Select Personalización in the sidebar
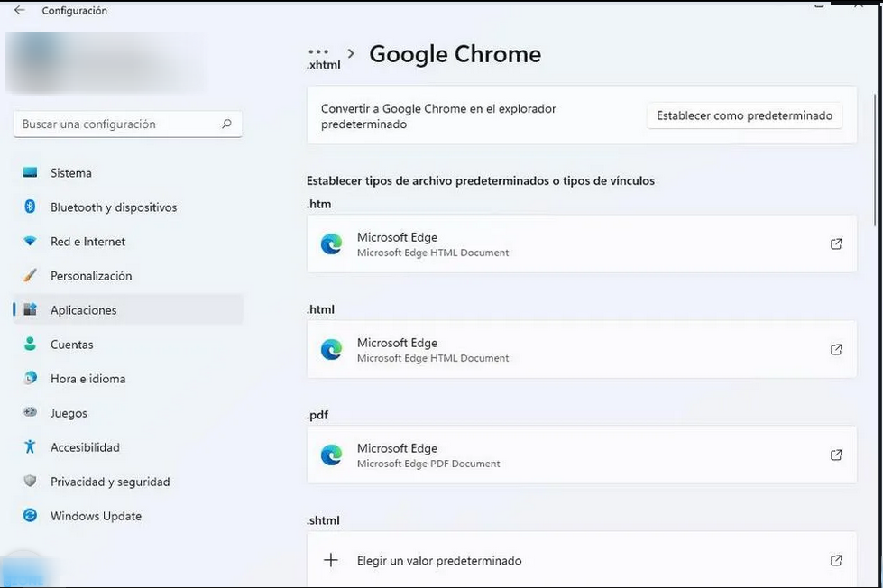Image resolution: width=883 pixels, height=588 pixels. click(91, 276)
